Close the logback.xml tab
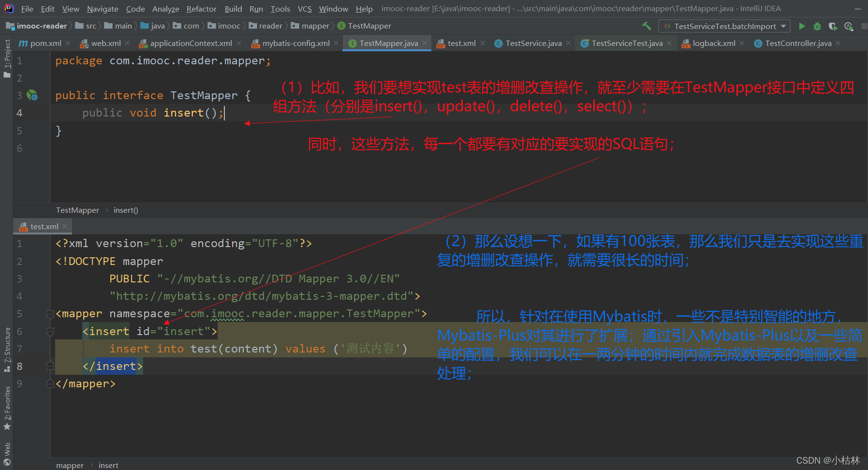 (x=742, y=43)
